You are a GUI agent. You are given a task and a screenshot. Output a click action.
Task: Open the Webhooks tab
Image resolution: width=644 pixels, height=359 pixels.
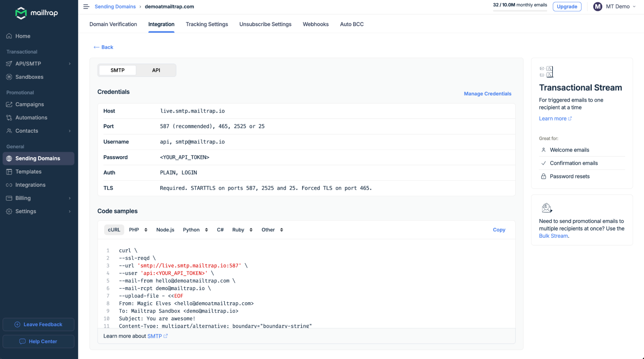click(315, 24)
